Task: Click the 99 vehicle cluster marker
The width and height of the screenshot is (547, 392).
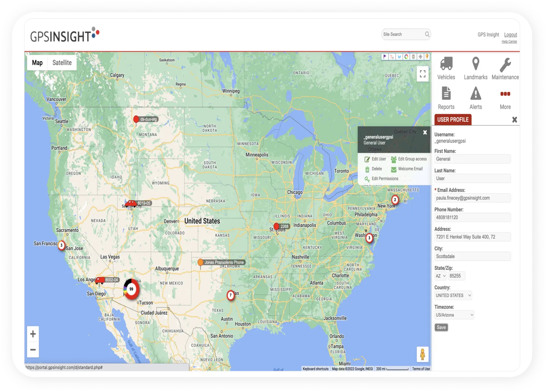Action: (x=131, y=289)
